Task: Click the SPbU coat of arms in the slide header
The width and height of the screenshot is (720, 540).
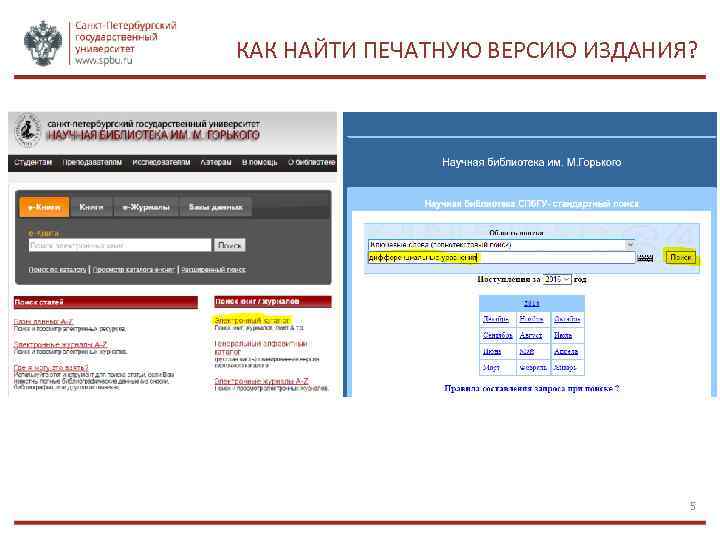Action: click(x=43, y=44)
